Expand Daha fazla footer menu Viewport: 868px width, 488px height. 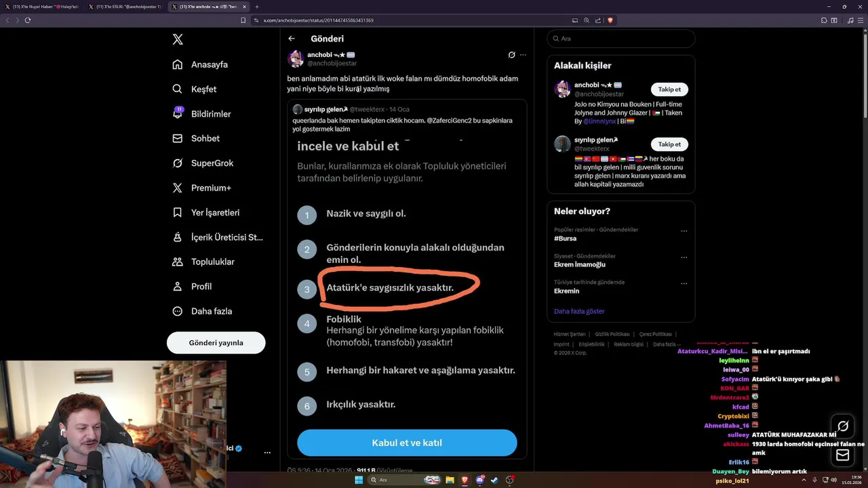[667, 344]
